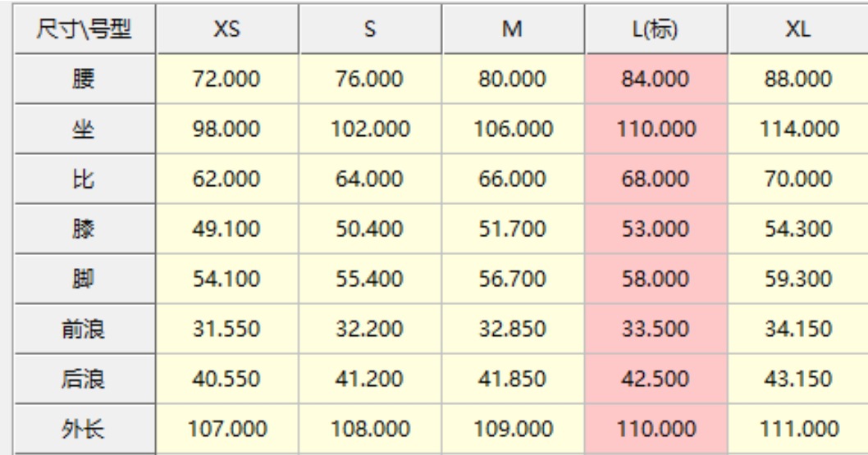This screenshot has width=868, height=455.
Task: Click the XS size column header
Action: click(x=226, y=30)
